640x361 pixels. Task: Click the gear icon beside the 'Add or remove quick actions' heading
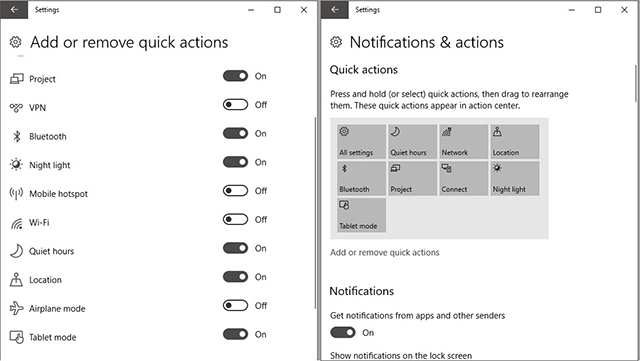tap(15, 42)
